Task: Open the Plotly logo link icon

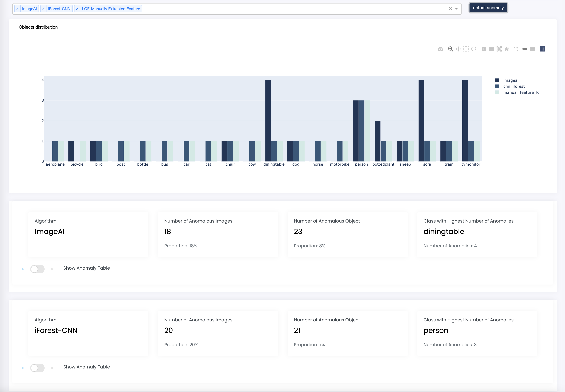Action: pos(542,49)
